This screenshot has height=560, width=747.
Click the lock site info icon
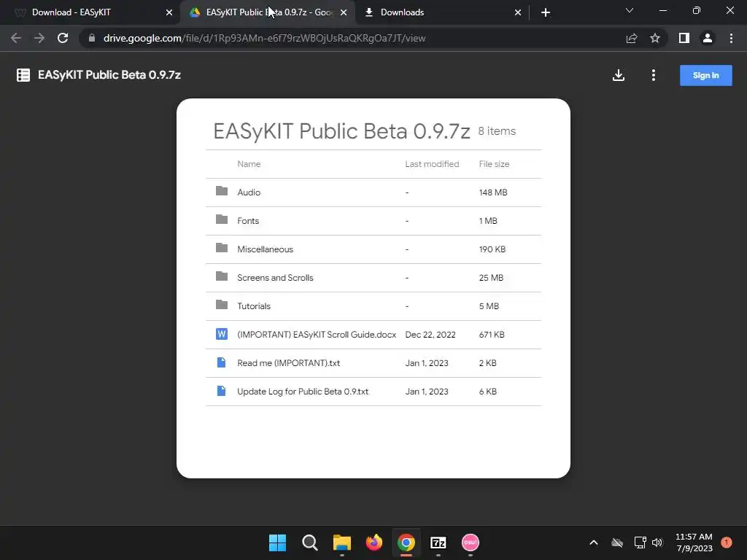coord(91,38)
